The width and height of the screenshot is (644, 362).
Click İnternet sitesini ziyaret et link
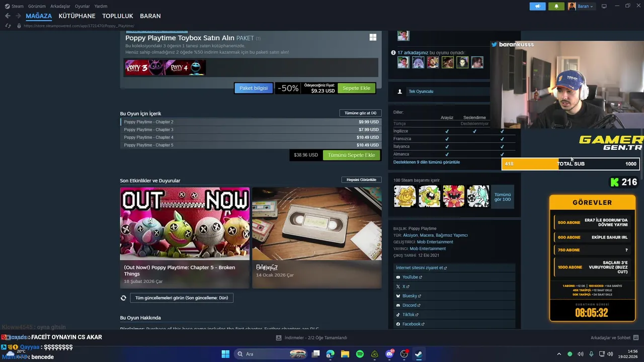point(421,267)
